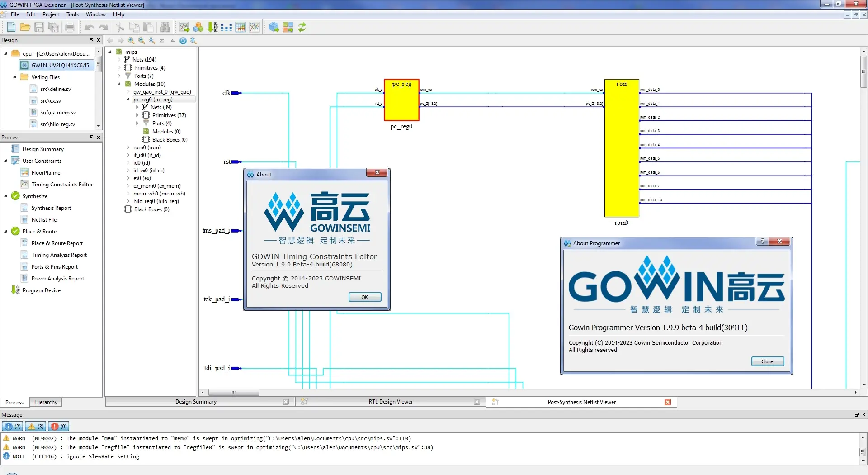Click OK in the About dialog
The height and width of the screenshot is (475, 868).
click(365, 297)
